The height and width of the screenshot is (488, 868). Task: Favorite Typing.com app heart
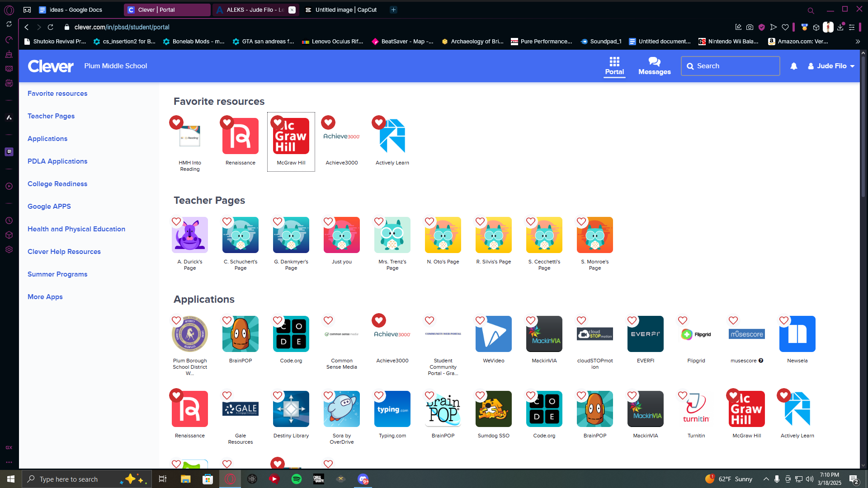(379, 395)
